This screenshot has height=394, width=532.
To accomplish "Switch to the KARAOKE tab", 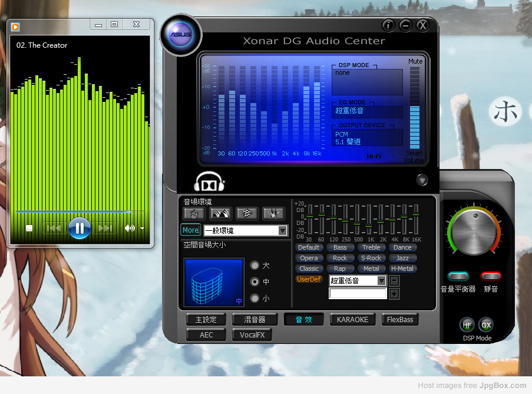I will pos(353,320).
